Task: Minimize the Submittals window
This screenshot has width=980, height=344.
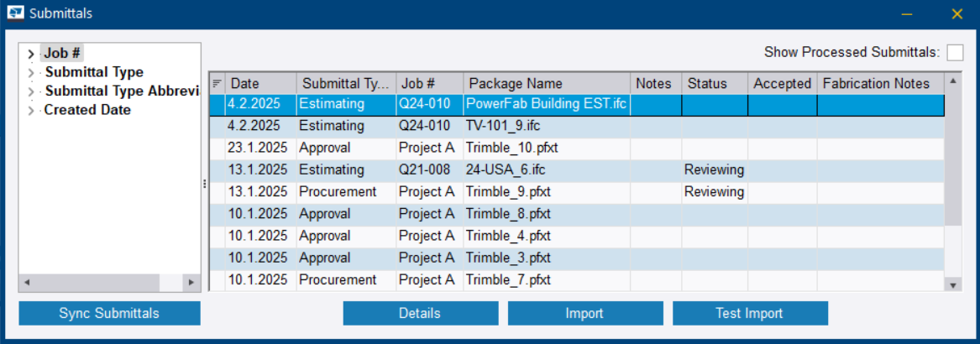Action: [x=907, y=13]
